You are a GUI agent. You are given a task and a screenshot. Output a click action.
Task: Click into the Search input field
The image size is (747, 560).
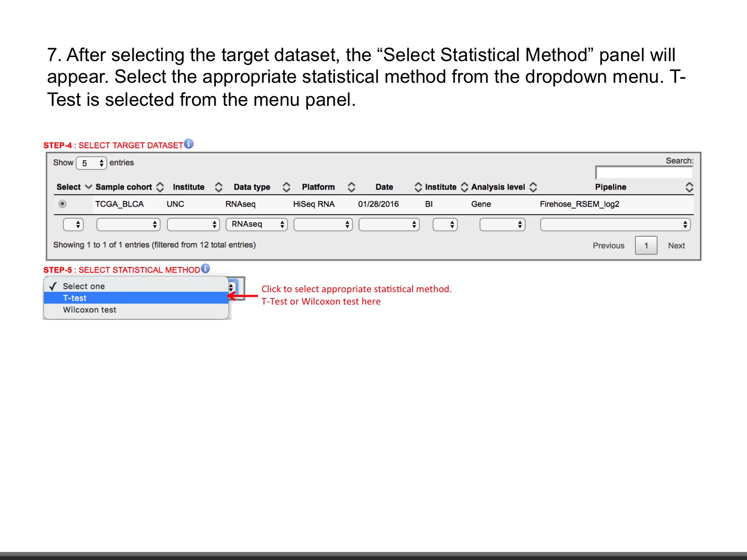tap(644, 173)
